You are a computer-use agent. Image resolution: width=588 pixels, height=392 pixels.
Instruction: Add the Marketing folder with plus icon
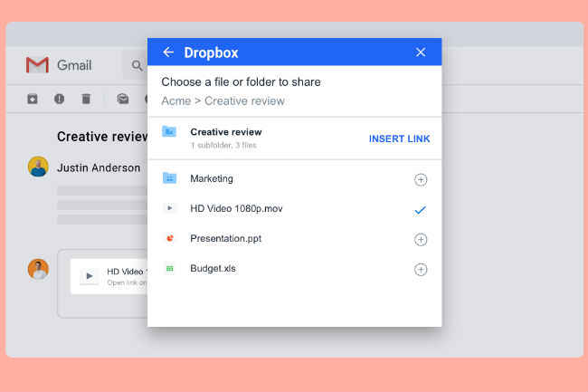pos(421,179)
